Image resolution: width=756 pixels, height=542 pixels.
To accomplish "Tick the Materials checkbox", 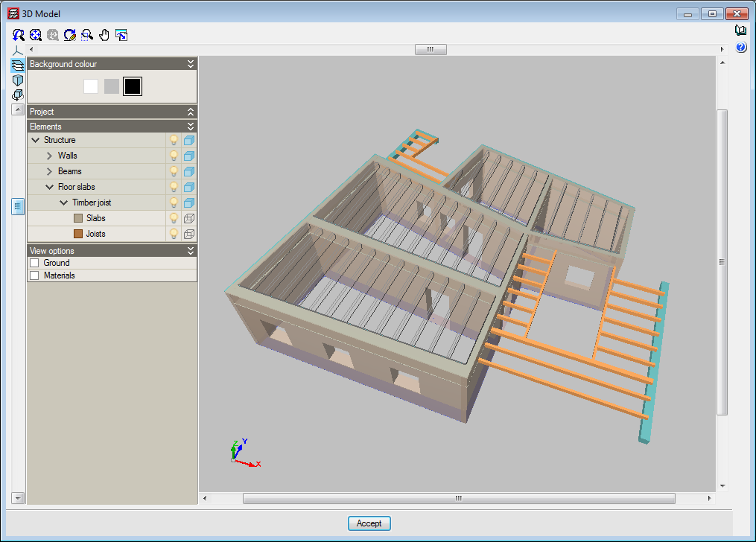I will click(x=34, y=275).
